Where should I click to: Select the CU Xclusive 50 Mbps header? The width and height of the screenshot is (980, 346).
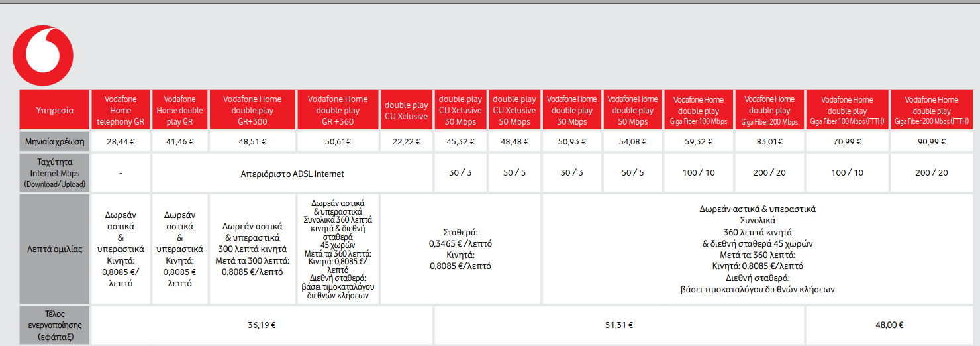514,110
